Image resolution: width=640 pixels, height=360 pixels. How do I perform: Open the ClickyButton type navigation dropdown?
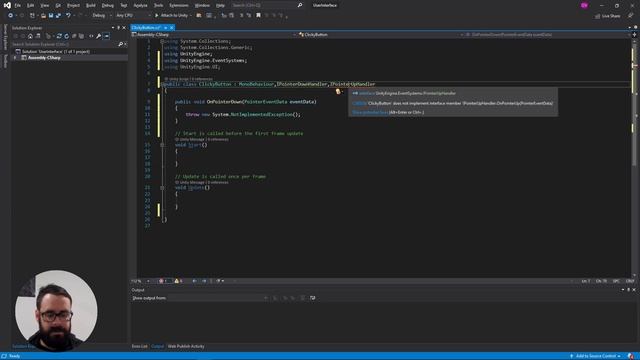coord(381,35)
